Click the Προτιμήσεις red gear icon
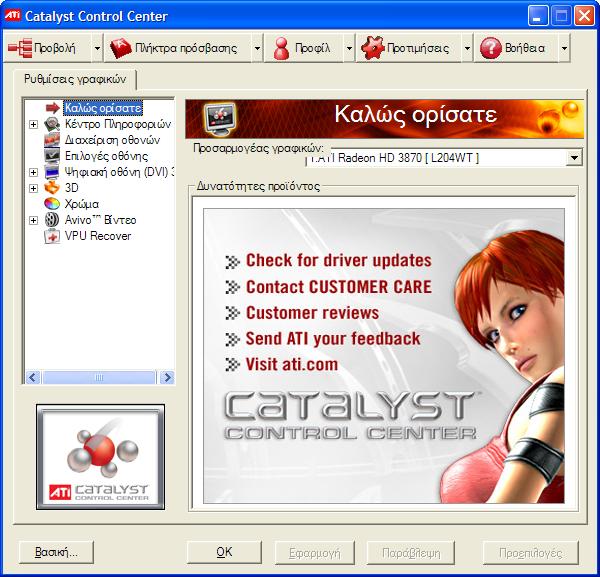The image size is (600, 577). pos(372,48)
